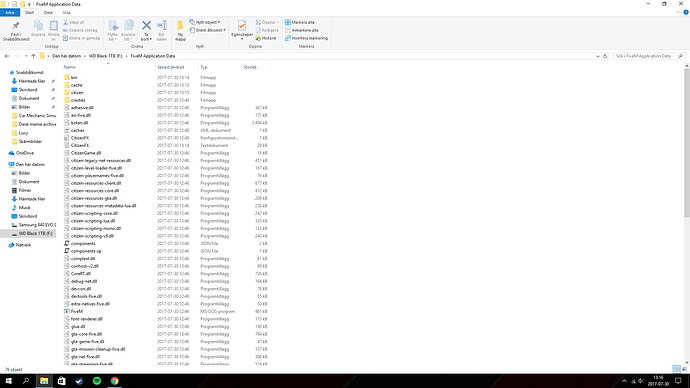Click Properties icon in quick access toolbar
The image size is (690, 388).
click(15, 4)
